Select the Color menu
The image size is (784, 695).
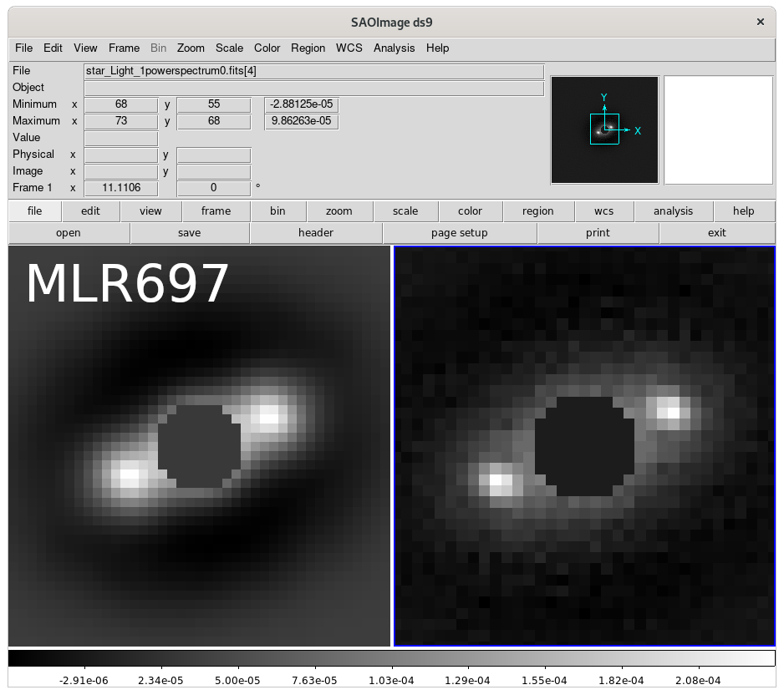pos(267,48)
